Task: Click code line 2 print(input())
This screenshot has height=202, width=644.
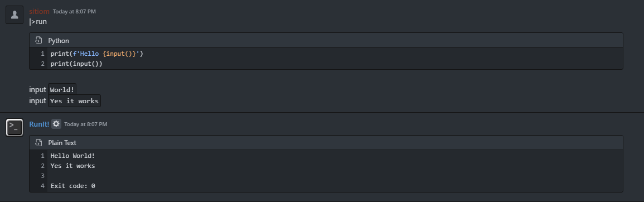Action: click(76, 64)
